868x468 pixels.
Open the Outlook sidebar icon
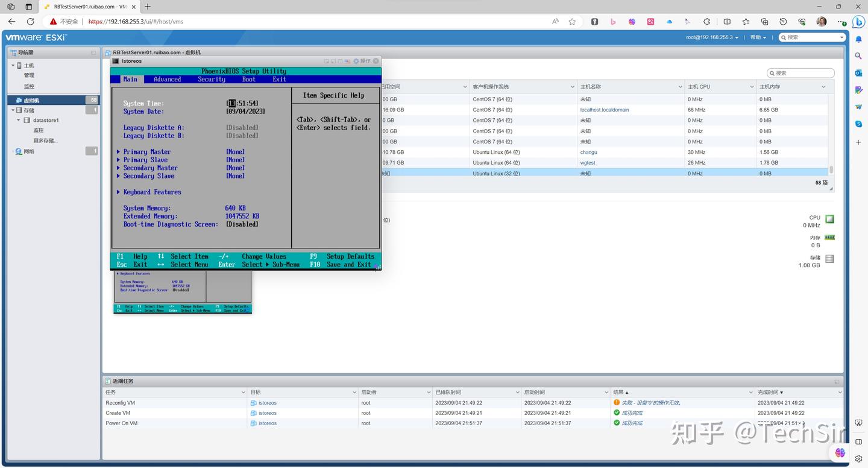(858, 72)
